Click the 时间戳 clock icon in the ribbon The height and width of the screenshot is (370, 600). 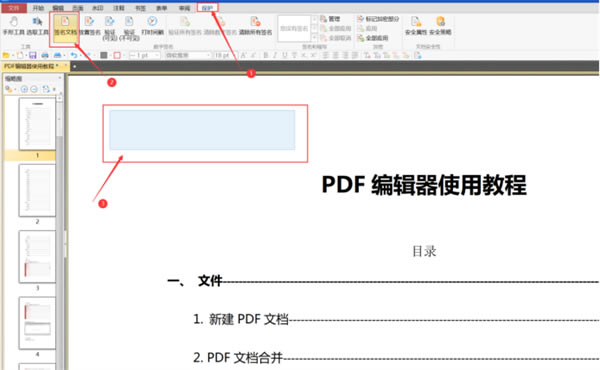click(x=152, y=22)
